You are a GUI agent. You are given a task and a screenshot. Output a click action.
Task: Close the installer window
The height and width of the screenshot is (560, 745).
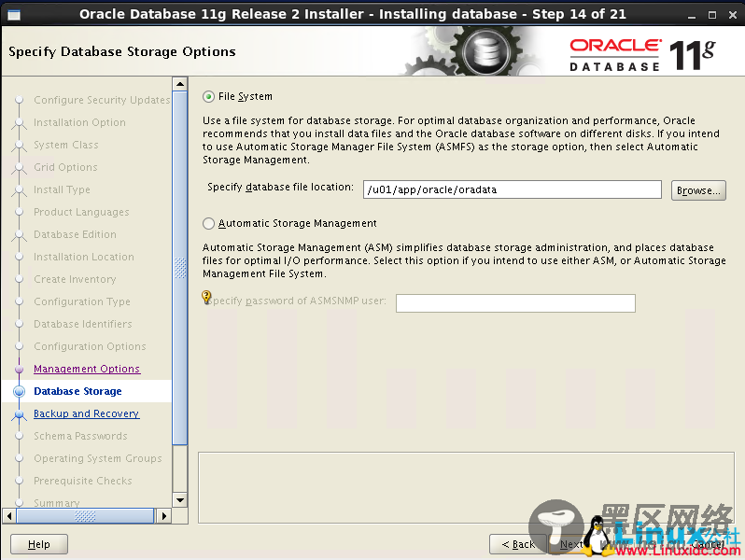(x=733, y=15)
